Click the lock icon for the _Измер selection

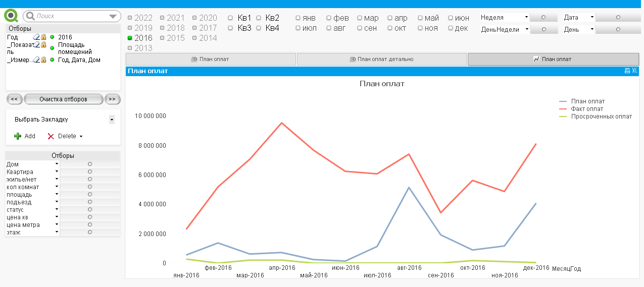click(43, 60)
